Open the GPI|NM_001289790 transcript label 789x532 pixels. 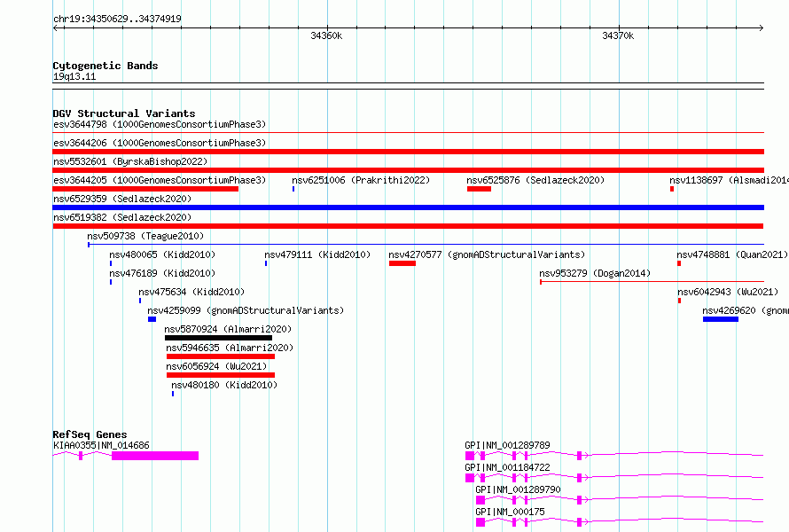click(518, 489)
